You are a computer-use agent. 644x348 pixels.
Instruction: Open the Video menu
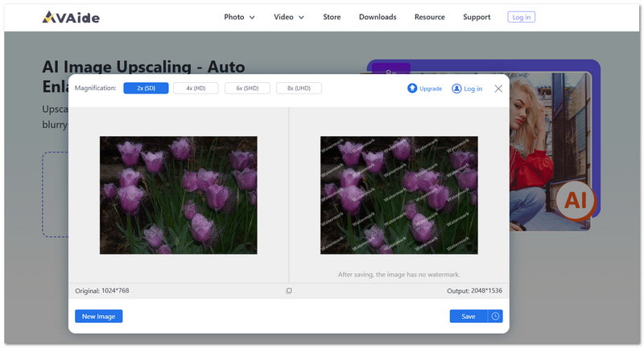coord(283,17)
